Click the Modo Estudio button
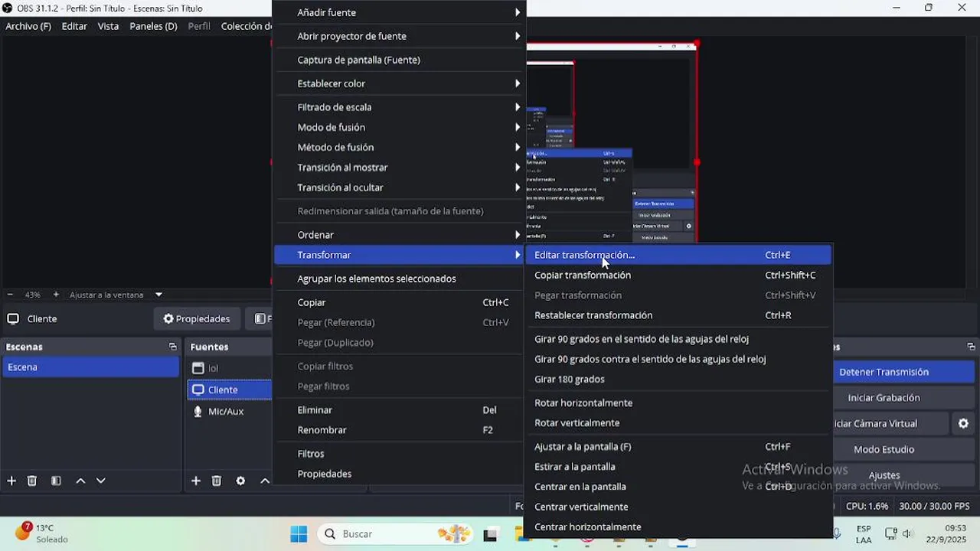The height and width of the screenshot is (551, 980). [x=903, y=449]
